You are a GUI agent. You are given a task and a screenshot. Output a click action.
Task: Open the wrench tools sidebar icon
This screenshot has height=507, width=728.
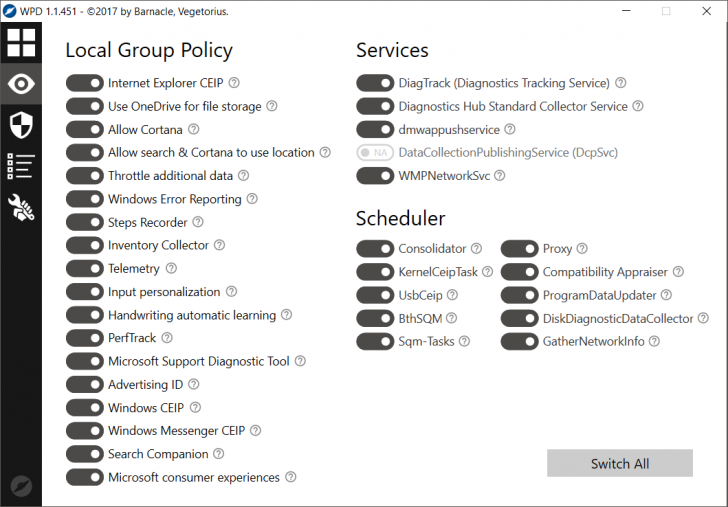click(21, 207)
